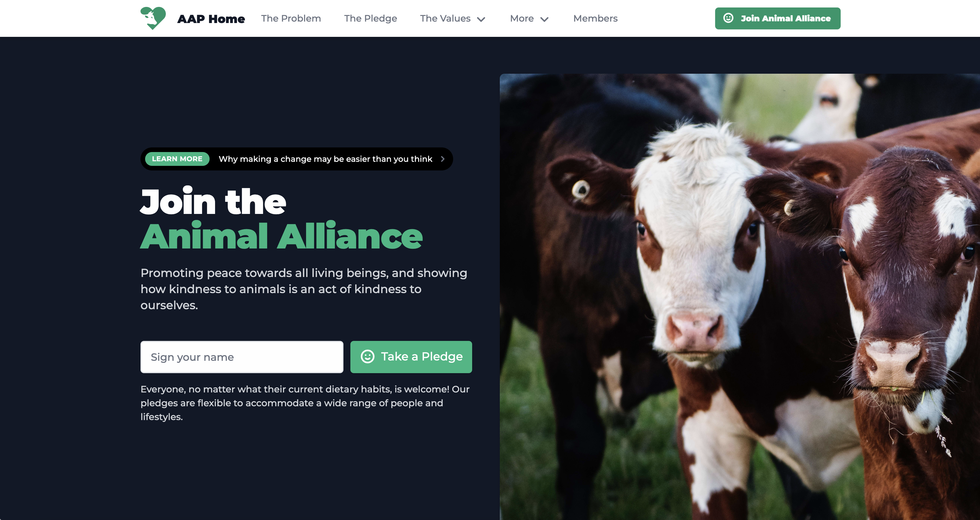Click the LEARN MORE green badge

[177, 159]
